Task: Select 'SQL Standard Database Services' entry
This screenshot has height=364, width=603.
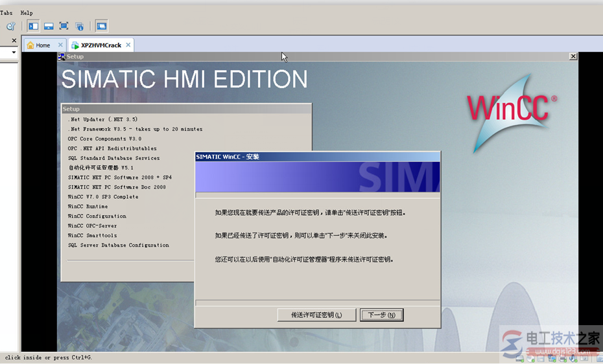Action: (x=114, y=158)
